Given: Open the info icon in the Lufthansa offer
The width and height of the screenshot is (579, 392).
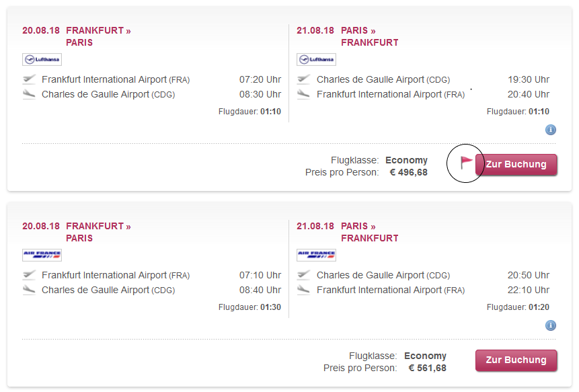Looking at the screenshot, I should click(550, 130).
